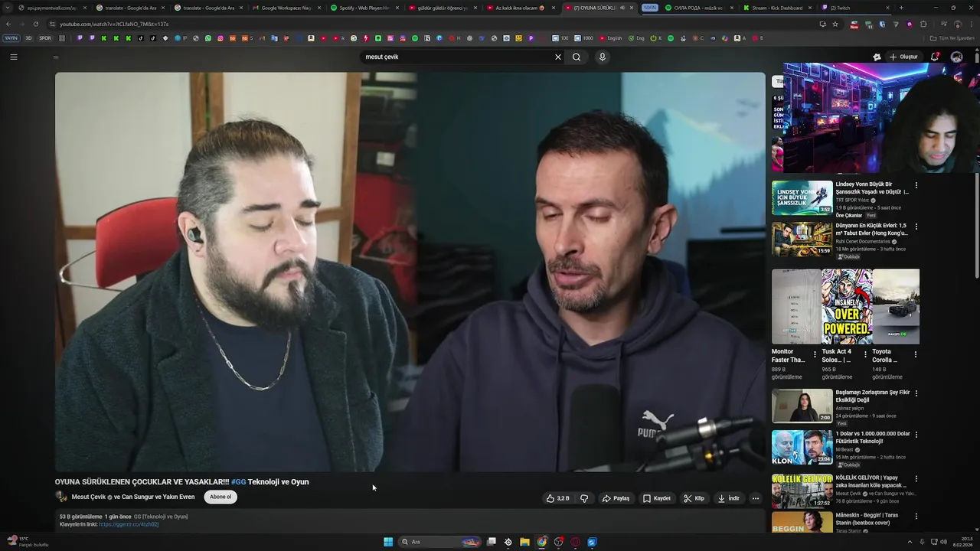980x551 pixels.
Task: Switch to the Stream - Kick Dashboard tab
Action: (777, 8)
